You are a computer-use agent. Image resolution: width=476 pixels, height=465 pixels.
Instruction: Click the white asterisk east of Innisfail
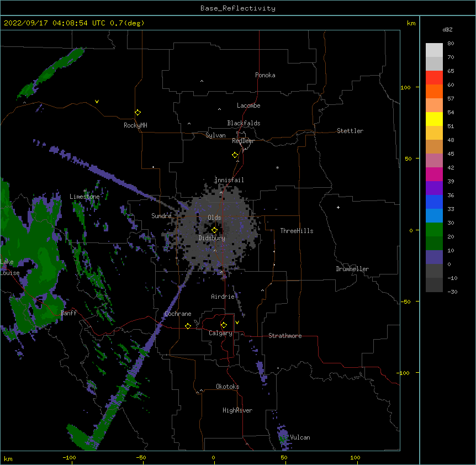point(277,167)
